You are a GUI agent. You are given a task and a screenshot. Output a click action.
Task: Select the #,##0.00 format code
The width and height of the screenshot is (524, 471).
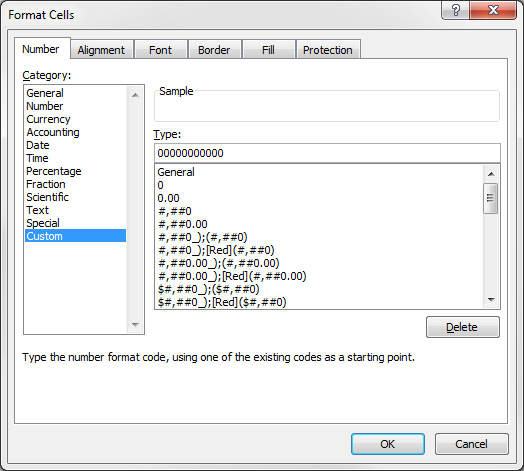(x=183, y=224)
